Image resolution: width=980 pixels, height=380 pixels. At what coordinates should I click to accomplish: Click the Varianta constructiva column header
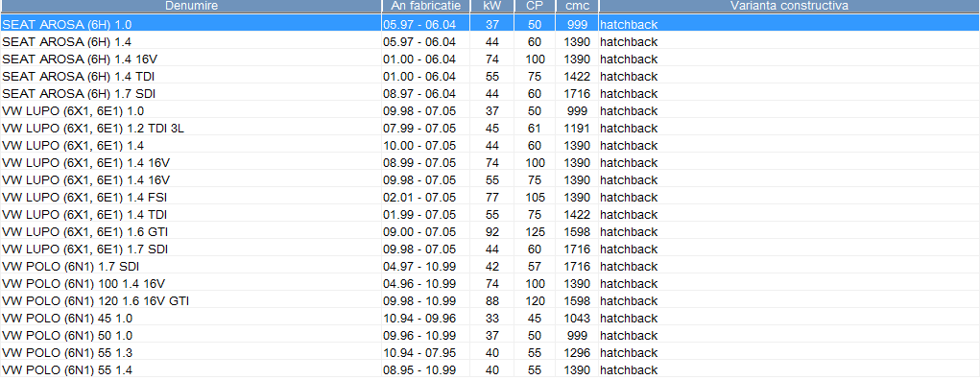click(x=789, y=7)
